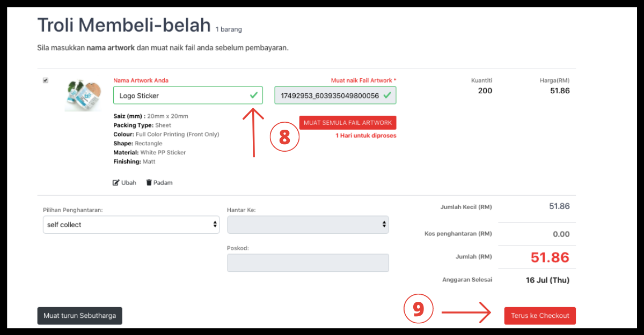Image resolution: width=644 pixels, height=335 pixels.
Task: Toggle the cart item selection checkbox
Action: point(46,80)
